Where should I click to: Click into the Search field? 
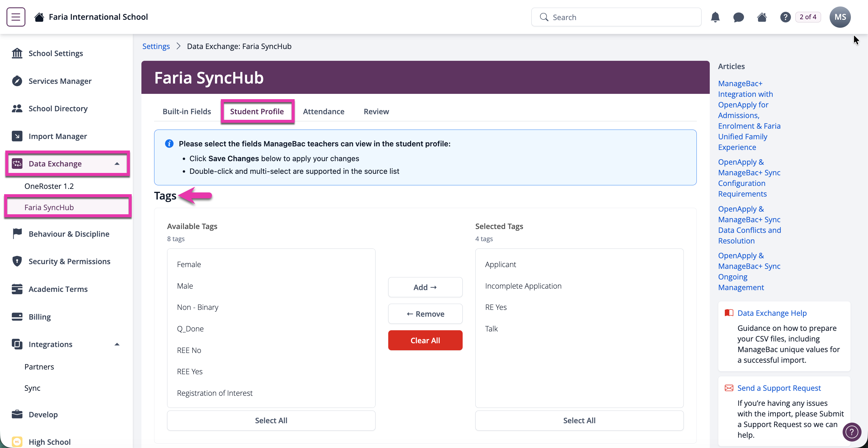pos(616,17)
